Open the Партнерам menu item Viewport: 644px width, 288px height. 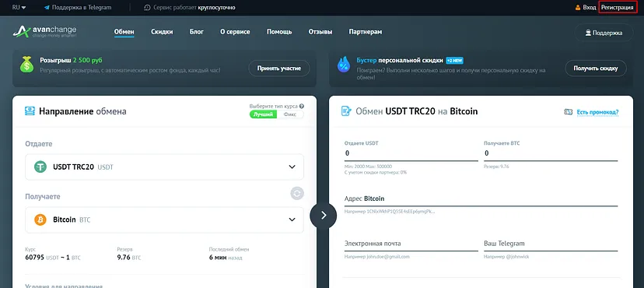coord(366,32)
